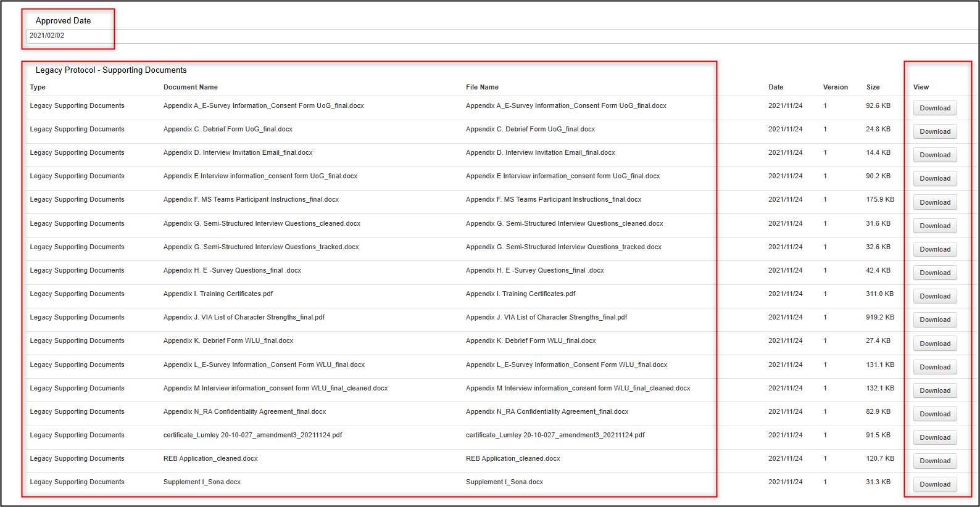
Task: Click the Type column header
Action: 38,87
